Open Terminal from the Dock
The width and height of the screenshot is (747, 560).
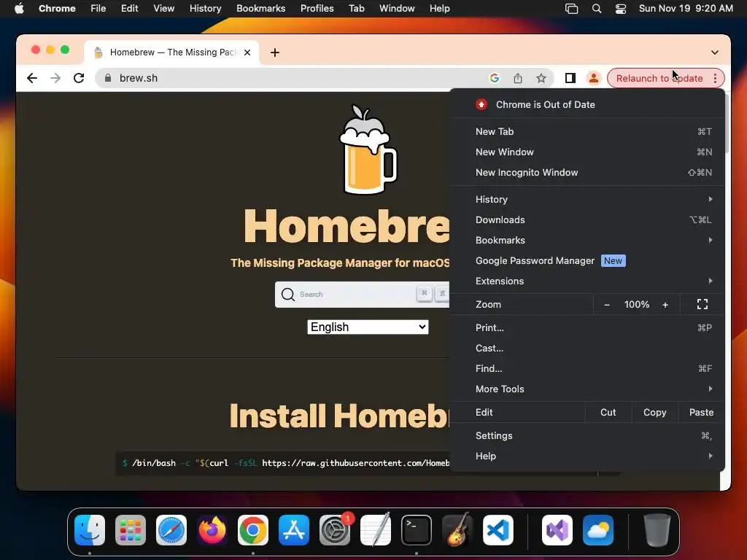pyautogui.click(x=417, y=530)
